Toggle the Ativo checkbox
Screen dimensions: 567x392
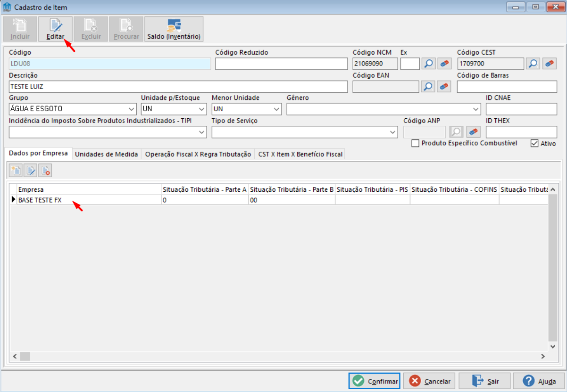pyautogui.click(x=534, y=143)
